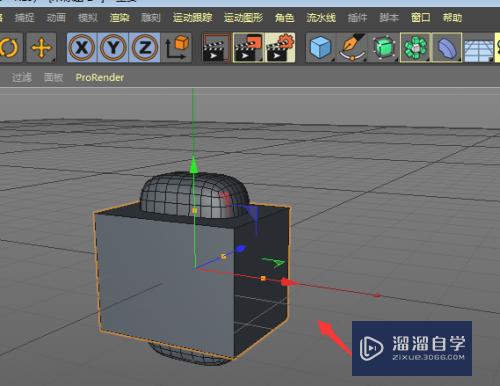The height and width of the screenshot is (386, 500).
Task: Click the orange handle on the green axis
Action: pos(195,210)
